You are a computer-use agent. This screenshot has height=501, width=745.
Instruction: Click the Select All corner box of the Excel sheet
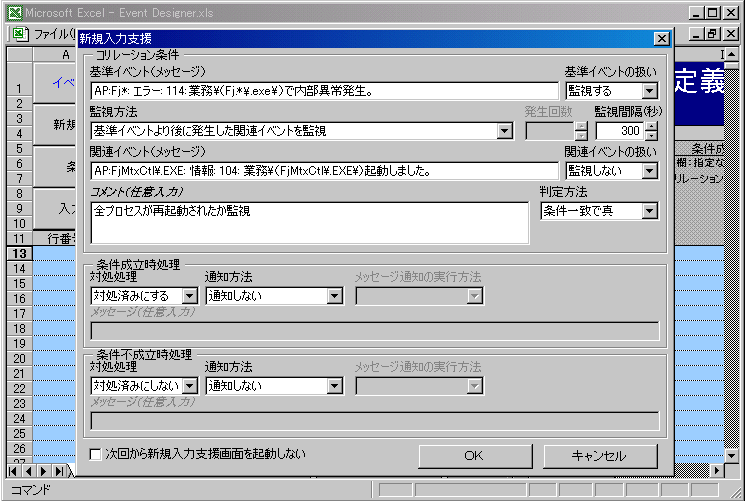tap(19, 55)
